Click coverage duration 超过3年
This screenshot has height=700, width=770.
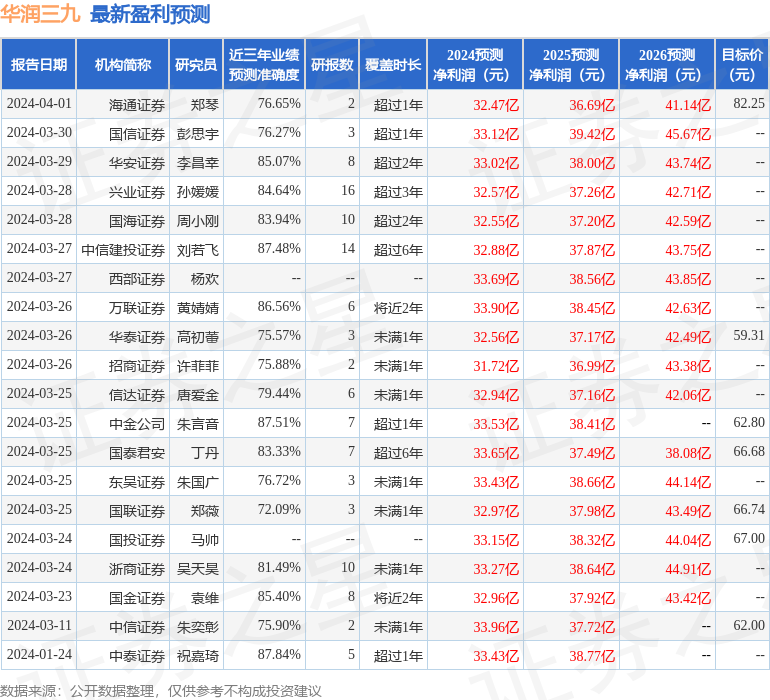(x=398, y=192)
